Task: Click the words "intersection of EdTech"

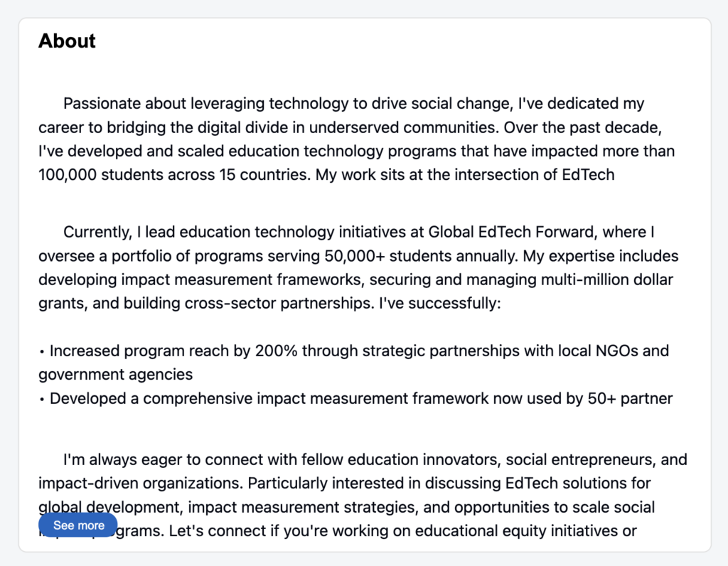Action: tap(535, 175)
